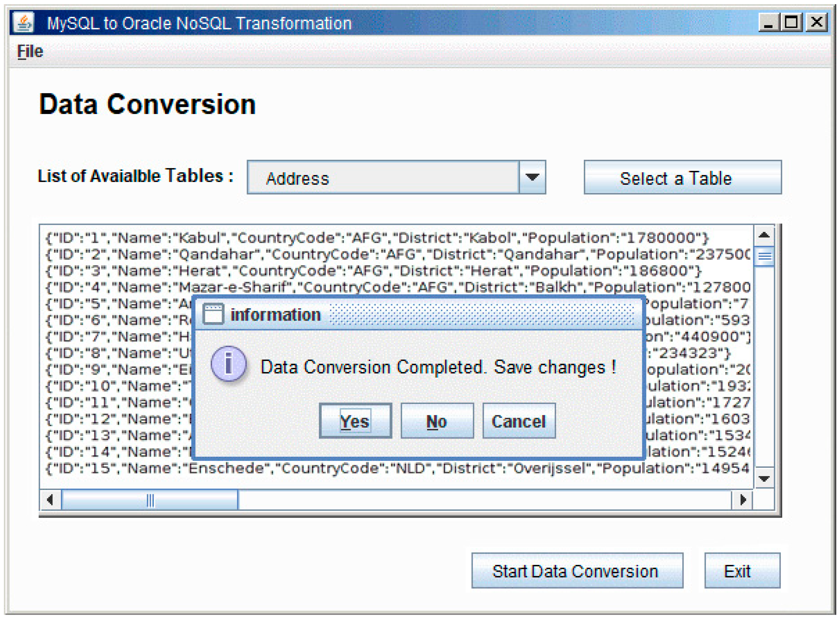Open the File menu
840x619 pixels.
coord(30,51)
